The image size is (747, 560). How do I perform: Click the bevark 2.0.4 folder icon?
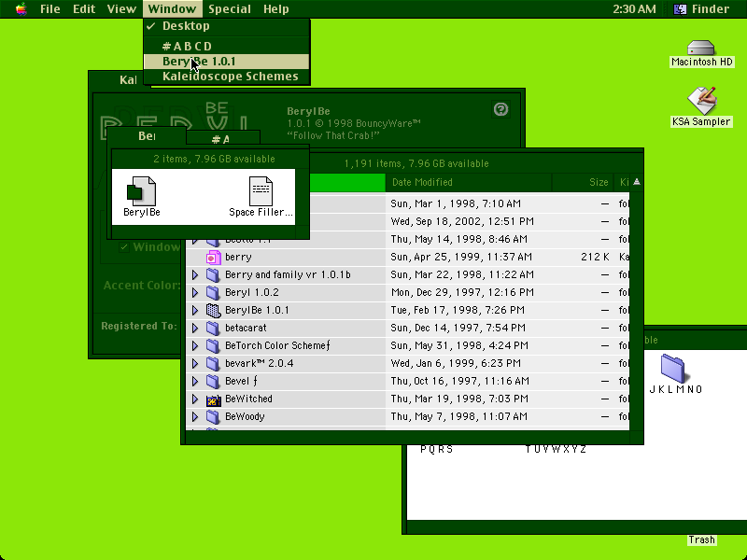click(x=213, y=363)
